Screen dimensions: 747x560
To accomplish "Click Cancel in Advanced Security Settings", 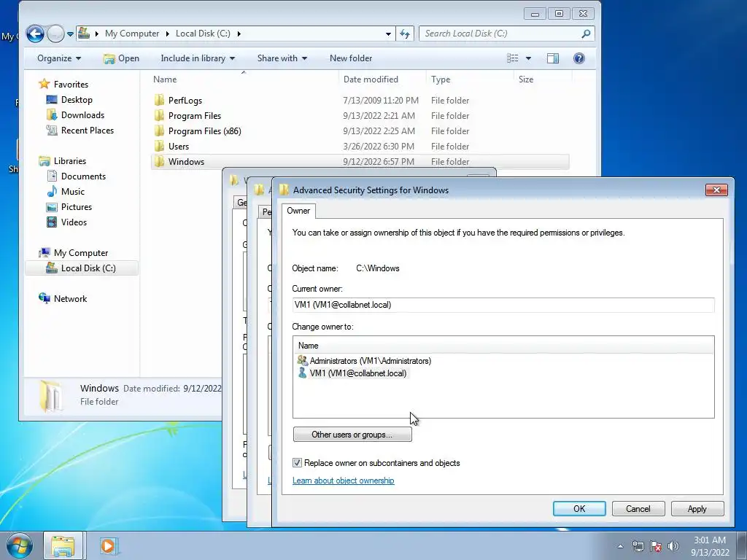I will click(638, 508).
